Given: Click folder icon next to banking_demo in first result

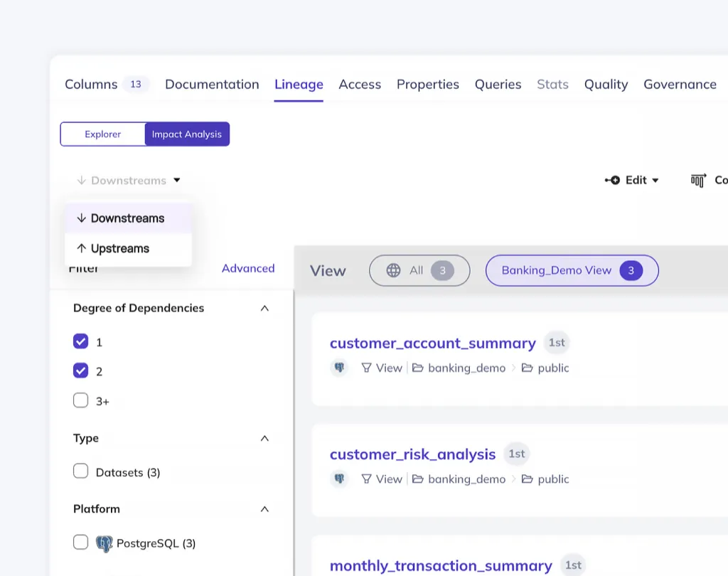Looking at the screenshot, I should tap(418, 368).
